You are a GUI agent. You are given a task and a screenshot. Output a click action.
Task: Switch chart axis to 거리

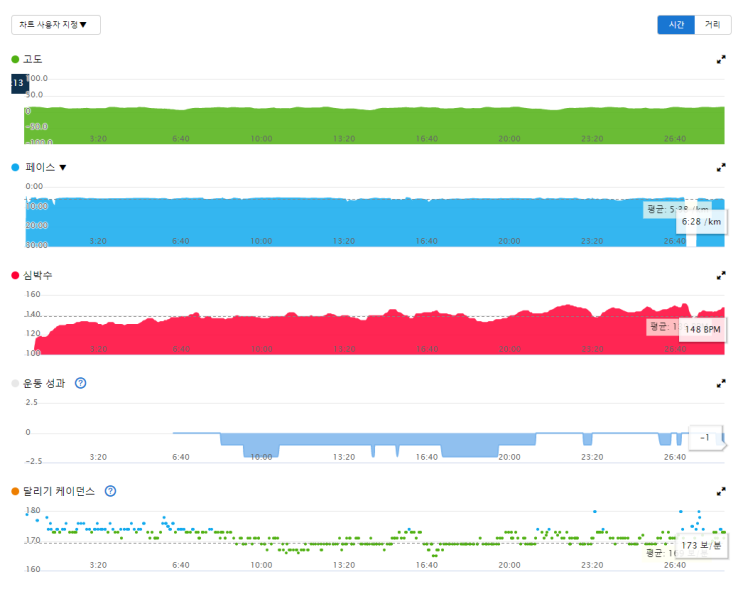(x=713, y=25)
